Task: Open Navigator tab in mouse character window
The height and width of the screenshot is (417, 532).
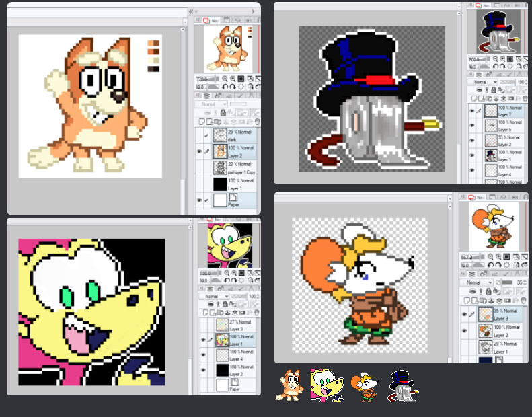Action: click(476, 197)
